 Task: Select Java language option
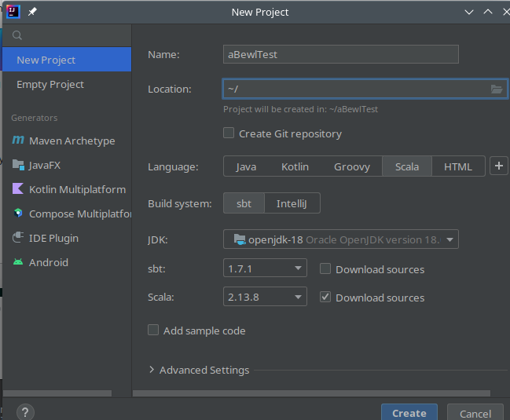[x=246, y=166]
